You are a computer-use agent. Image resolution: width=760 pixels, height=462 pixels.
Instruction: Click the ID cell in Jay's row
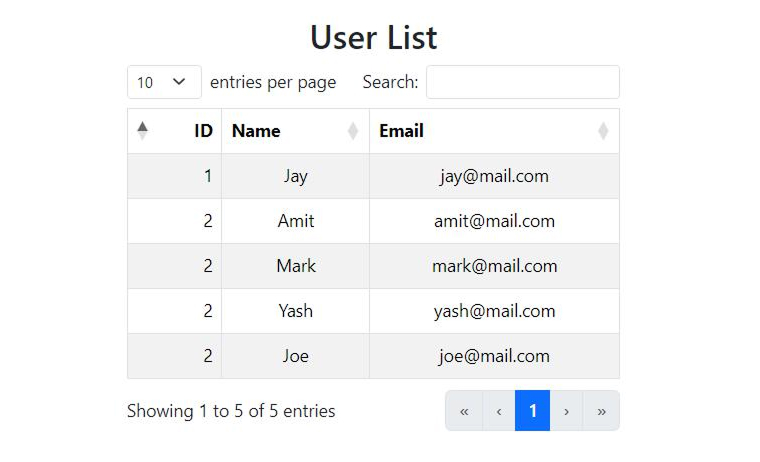click(x=207, y=176)
